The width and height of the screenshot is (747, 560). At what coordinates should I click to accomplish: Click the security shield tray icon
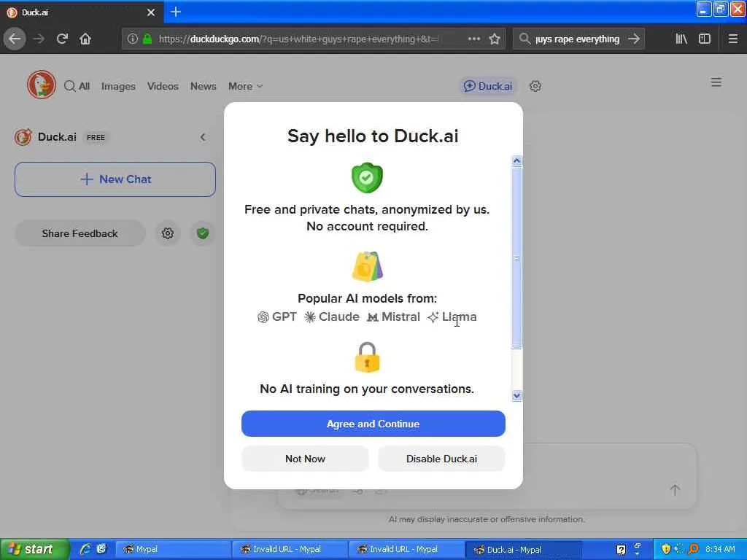click(666, 549)
